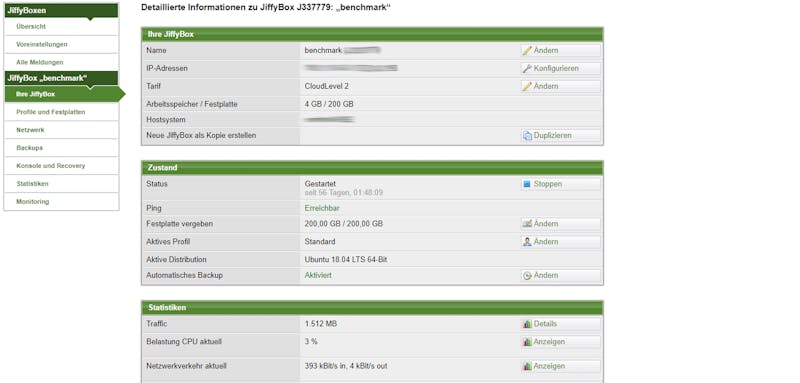This screenshot has width=800, height=383.
Task: Click the pencil icon in the Name row
Action: (x=527, y=50)
